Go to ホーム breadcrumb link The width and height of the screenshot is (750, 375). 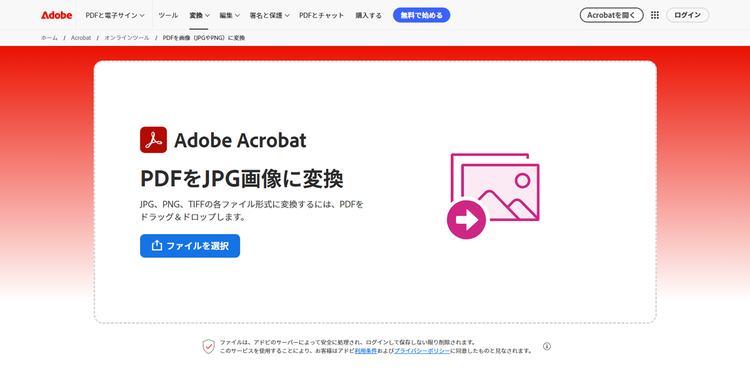click(49, 38)
